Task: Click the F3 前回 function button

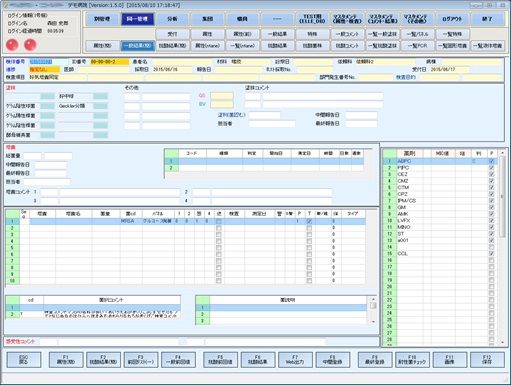Action: [x=141, y=360]
